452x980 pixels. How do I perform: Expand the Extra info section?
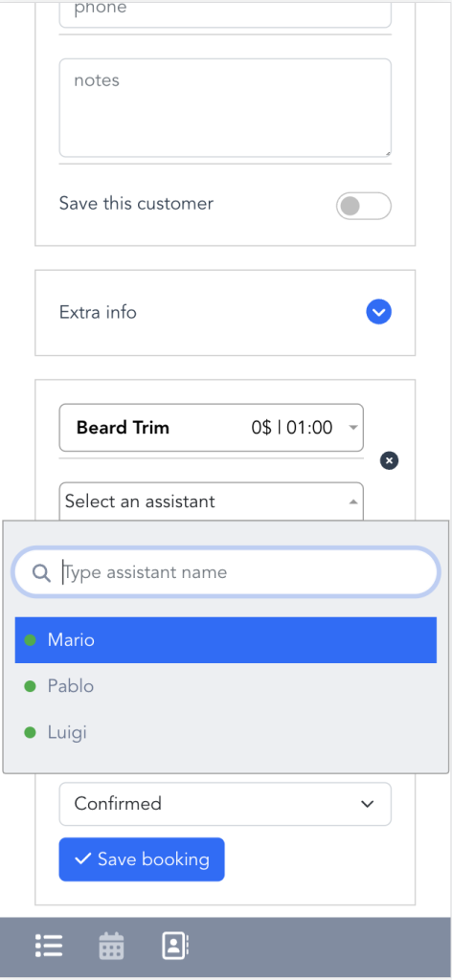225,313
